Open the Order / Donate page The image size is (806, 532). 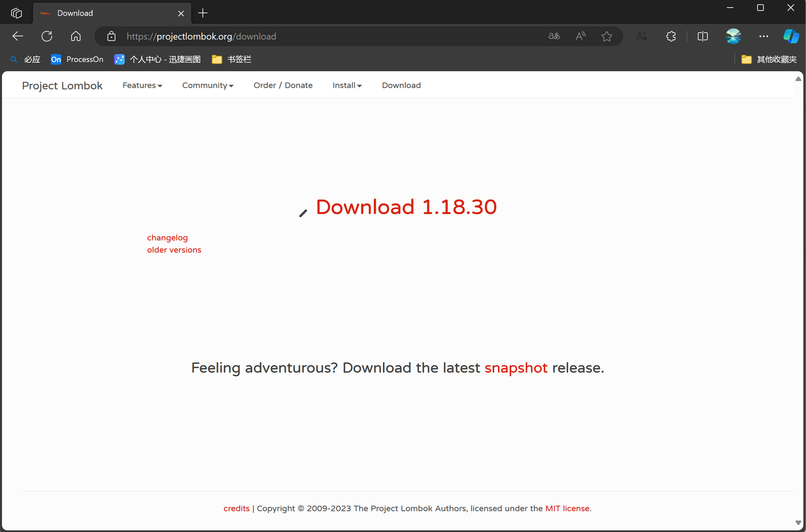pyautogui.click(x=283, y=85)
